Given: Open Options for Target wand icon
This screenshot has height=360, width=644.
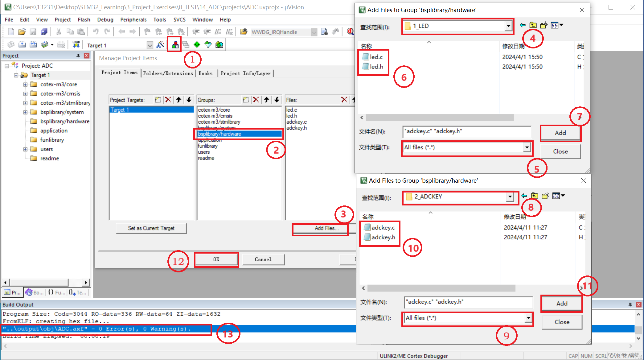Looking at the screenshot, I should coord(160,45).
